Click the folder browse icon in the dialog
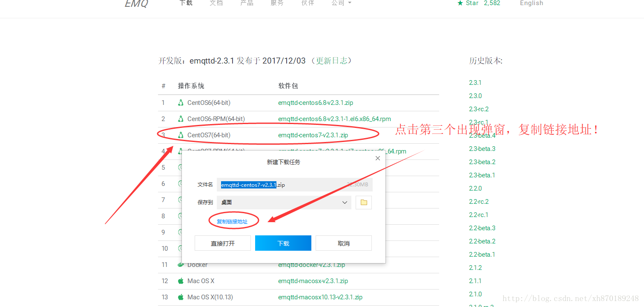Screen dimensions: 644x307 [x=364, y=203]
